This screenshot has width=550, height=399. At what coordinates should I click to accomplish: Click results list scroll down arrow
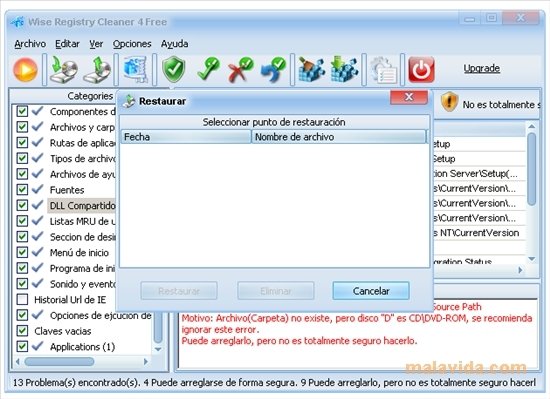pos(532,259)
